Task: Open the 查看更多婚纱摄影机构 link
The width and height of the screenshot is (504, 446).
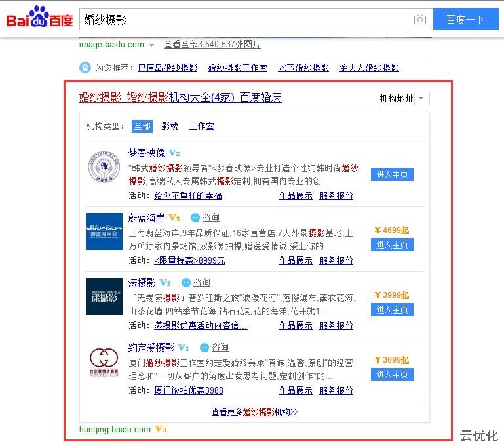Action: [254, 412]
